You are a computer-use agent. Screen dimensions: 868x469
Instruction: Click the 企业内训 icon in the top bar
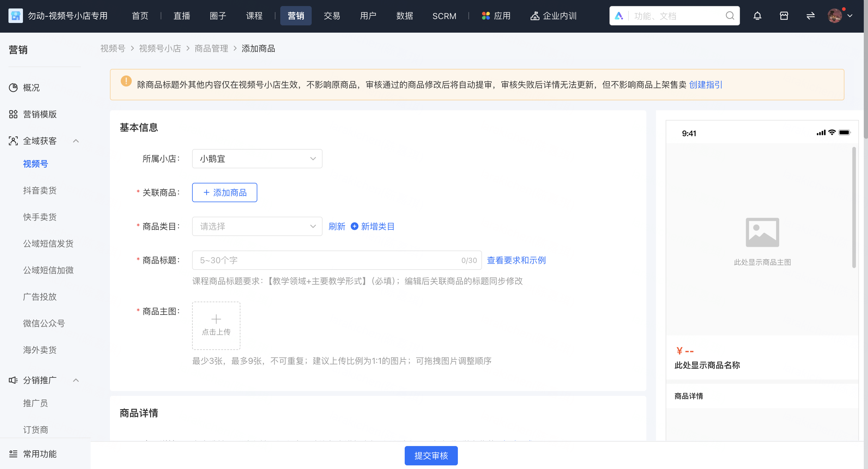tap(535, 16)
